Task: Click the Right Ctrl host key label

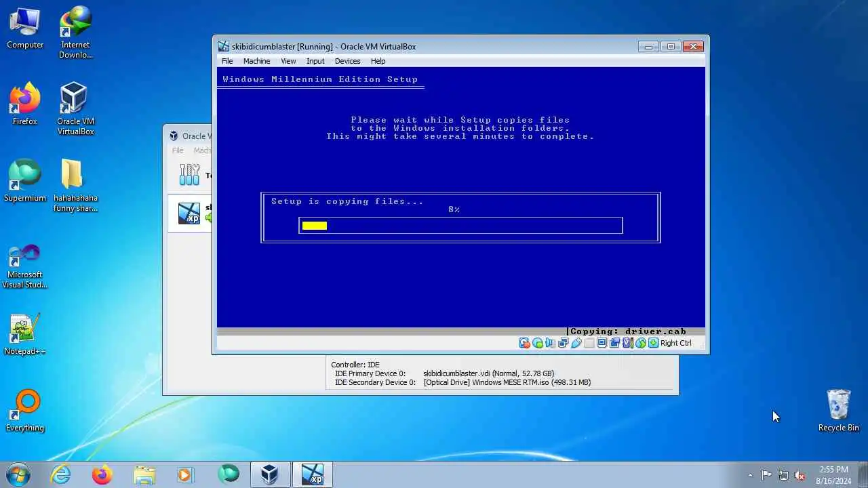Action: click(x=676, y=343)
